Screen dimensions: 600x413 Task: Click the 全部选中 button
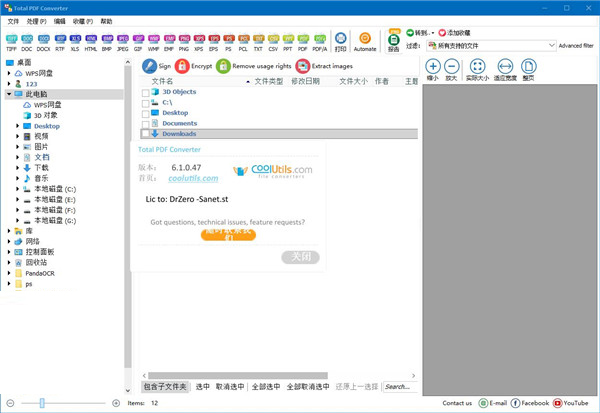click(266, 387)
